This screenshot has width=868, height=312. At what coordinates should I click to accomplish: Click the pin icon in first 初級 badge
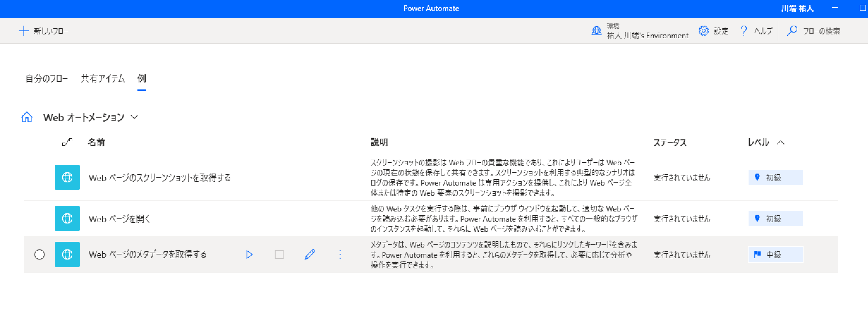coord(757,177)
